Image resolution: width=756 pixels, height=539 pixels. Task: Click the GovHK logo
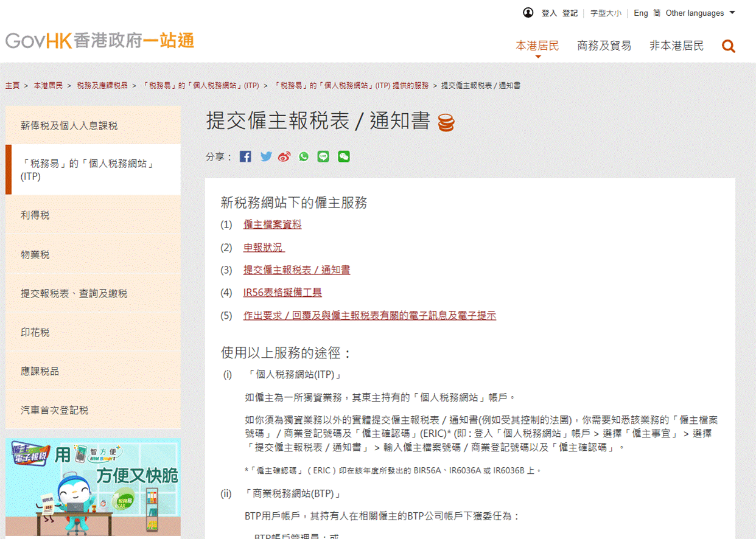coord(100,41)
